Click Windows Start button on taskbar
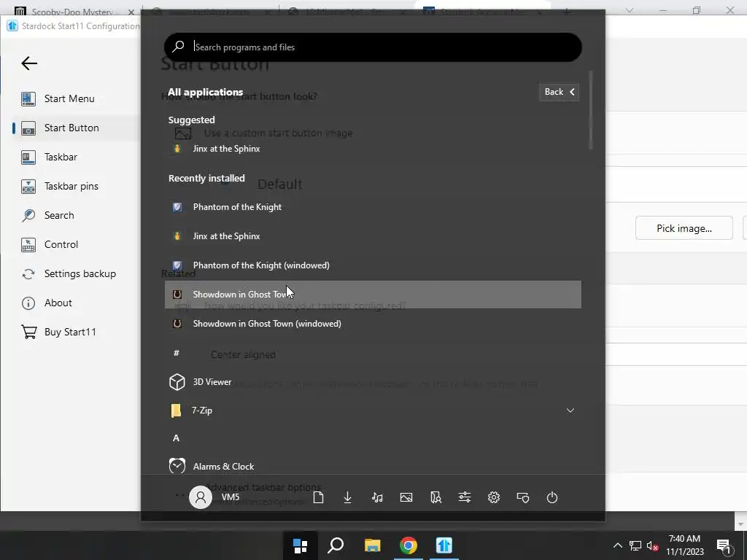 pos(300,545)
